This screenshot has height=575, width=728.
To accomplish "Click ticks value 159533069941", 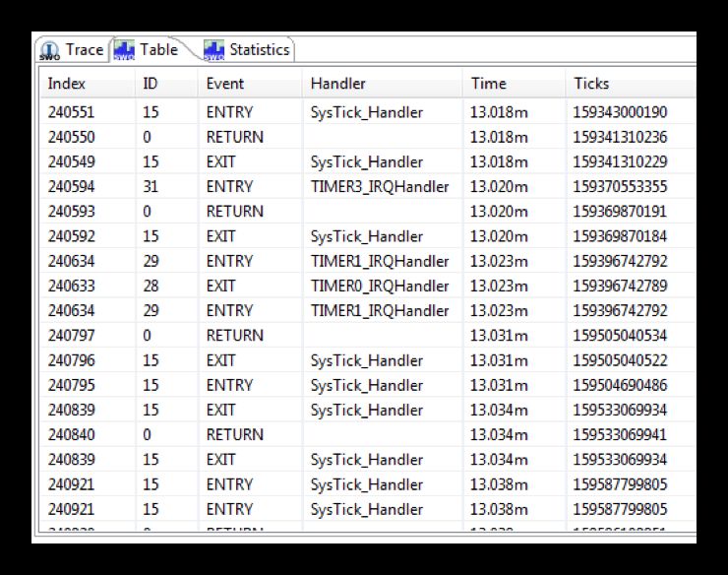I will pos(620,434).
